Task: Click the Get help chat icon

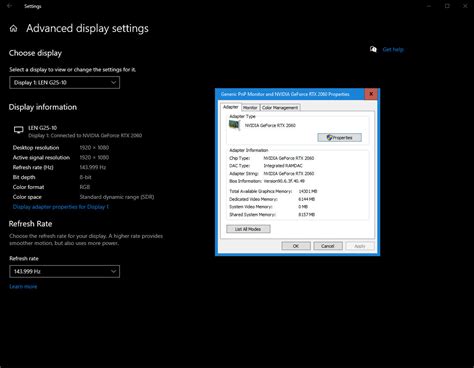Action: pyautogui.click(x=373, y=49)
